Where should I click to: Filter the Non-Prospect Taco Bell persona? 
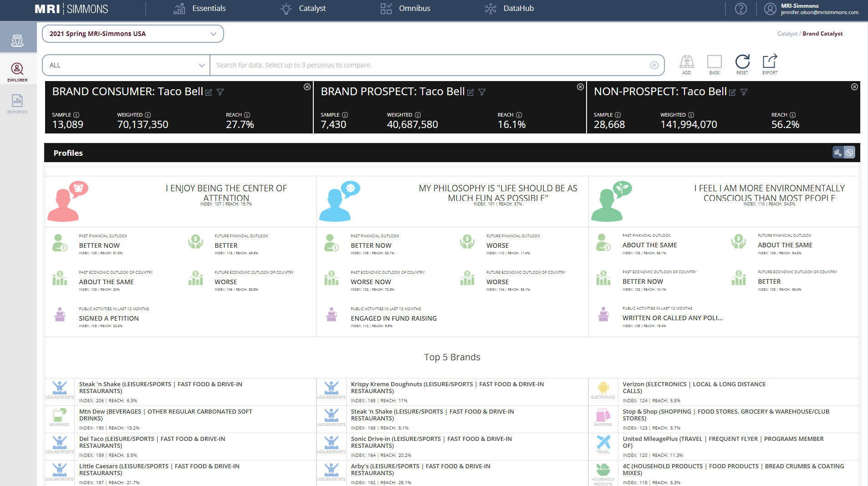(744, 92)
